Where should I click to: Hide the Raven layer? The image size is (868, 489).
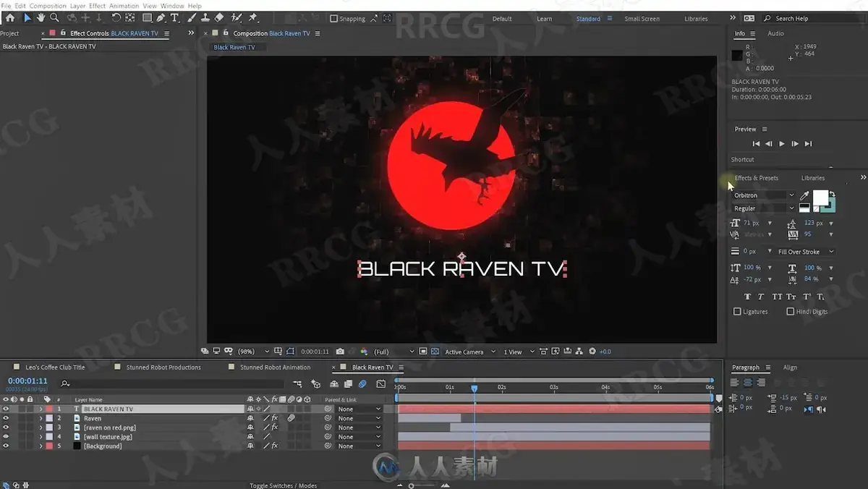(x=6, y=418)
